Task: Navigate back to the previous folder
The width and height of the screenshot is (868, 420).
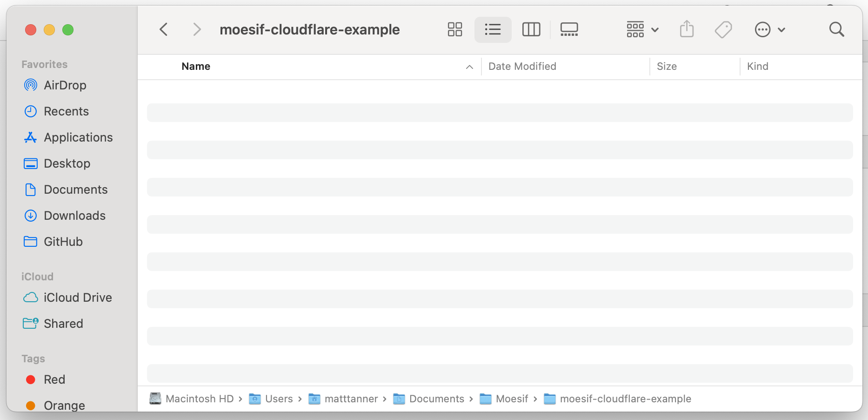Action: click(164, 29)
